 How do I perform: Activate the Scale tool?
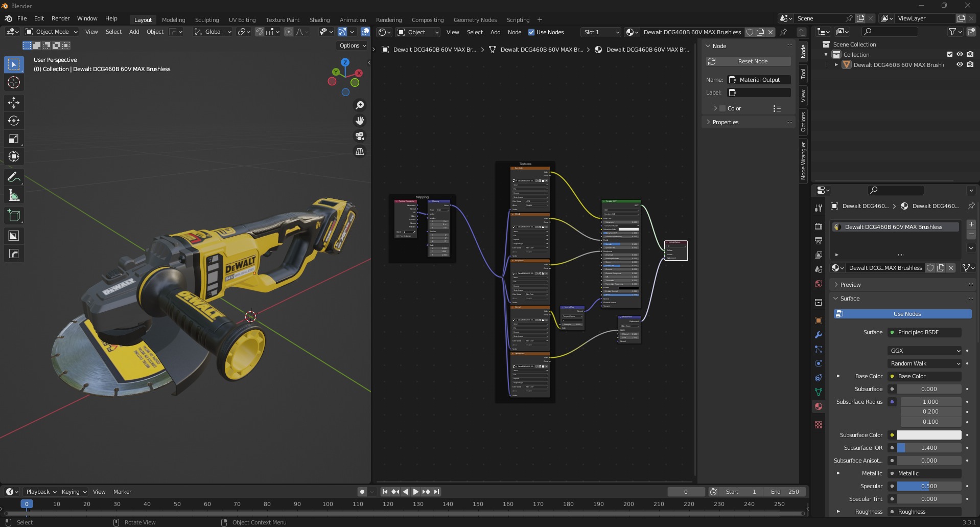(x=14, y=139)
